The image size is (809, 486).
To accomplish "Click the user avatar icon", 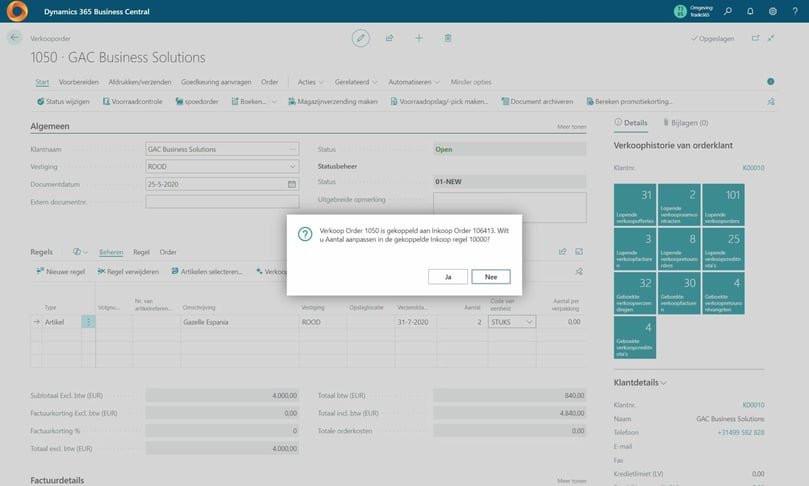I will click(680, 11).
